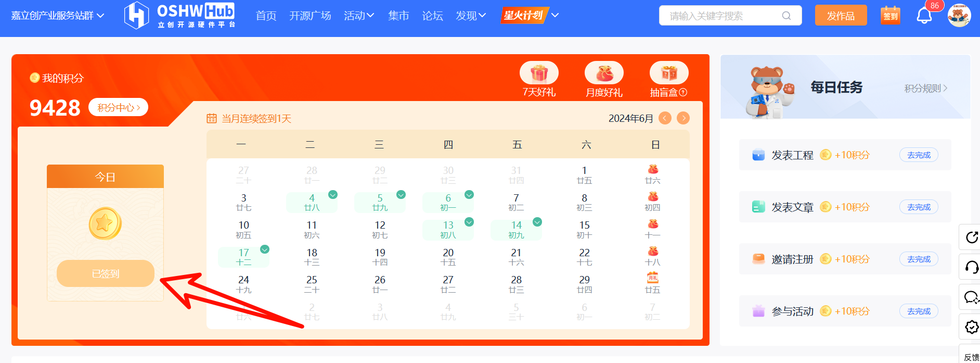Go to next month in calendar

tap(684, 118)
